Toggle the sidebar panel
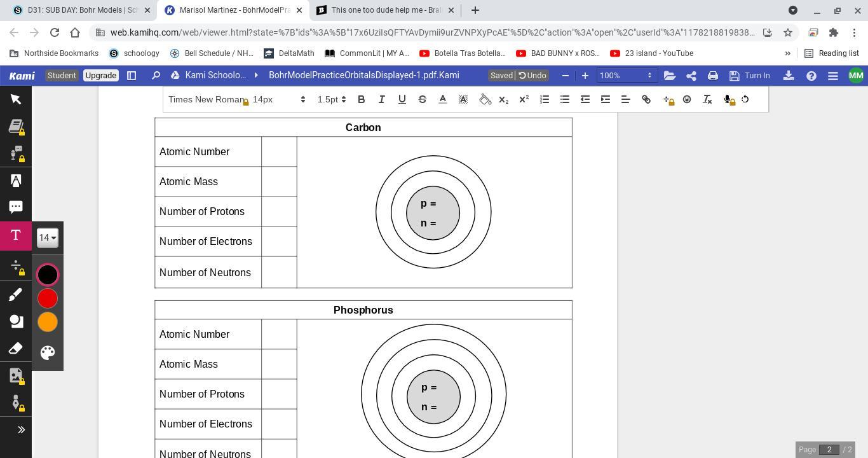Image resolution: width=868 pixels, height=458 pixels. [x=132, y=75]
